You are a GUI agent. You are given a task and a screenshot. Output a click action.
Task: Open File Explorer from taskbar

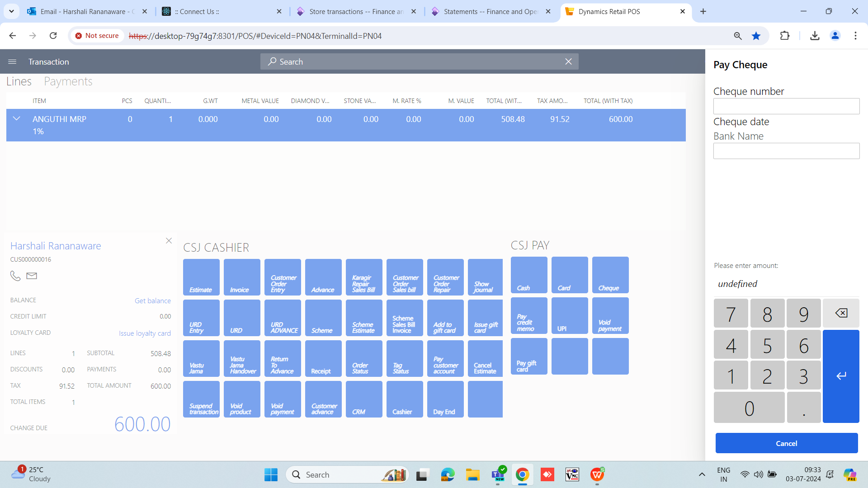point(473,474)
